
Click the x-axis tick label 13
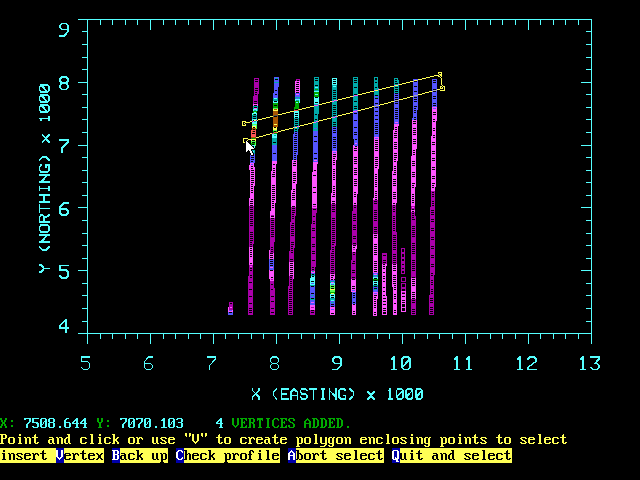tap(589, 363)
